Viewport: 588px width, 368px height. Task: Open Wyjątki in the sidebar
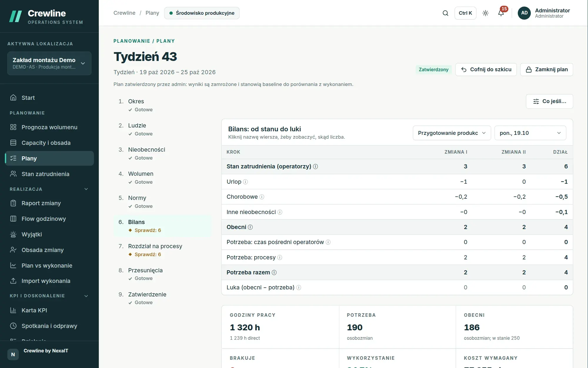coord(49,234)
